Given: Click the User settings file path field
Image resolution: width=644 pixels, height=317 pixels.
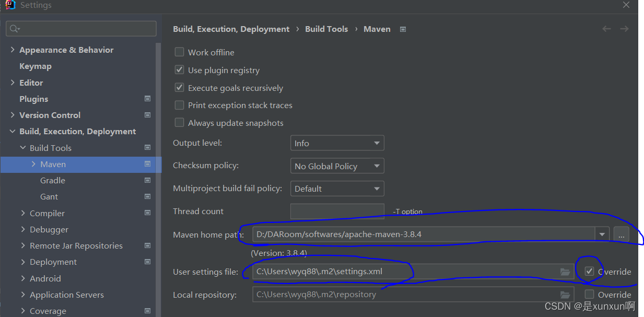Looking at the screenshot, I should [x=413, y=272].
